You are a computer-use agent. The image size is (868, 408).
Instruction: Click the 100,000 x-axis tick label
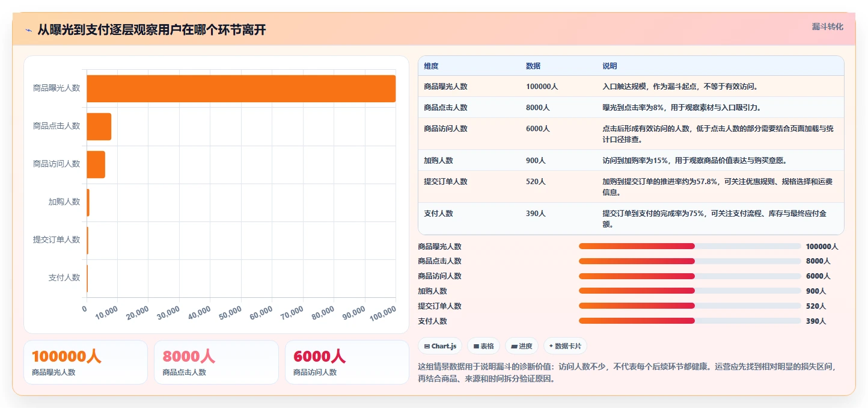tap(382, 313)
